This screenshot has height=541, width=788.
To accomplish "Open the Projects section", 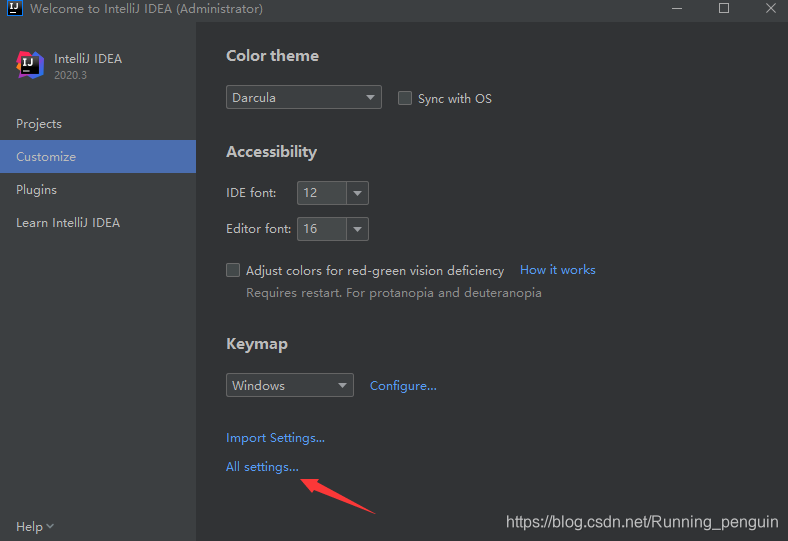I will click(98, 124).
